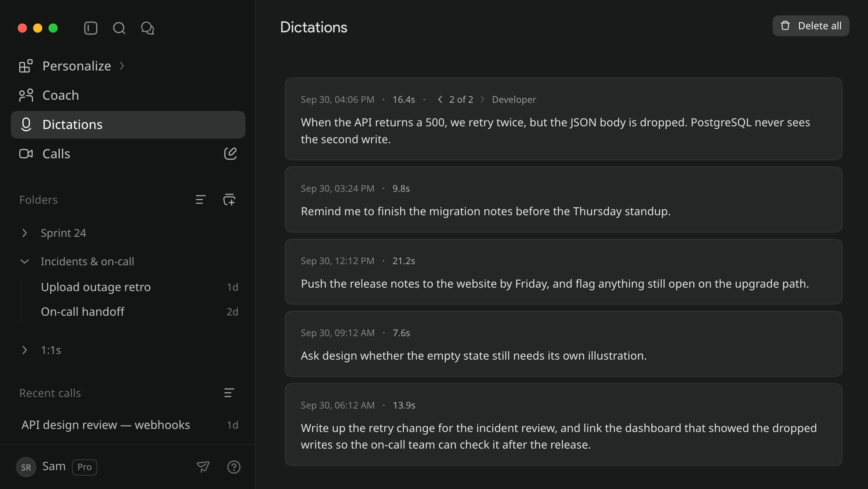The width and height of the screenshot is (868, 489).
Task: Open the Recent calls filter icon
Action: 229,393
